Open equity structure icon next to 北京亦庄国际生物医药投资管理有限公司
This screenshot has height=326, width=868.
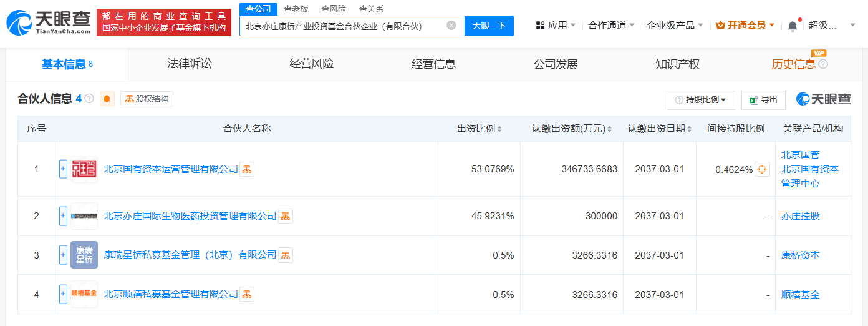286,216
